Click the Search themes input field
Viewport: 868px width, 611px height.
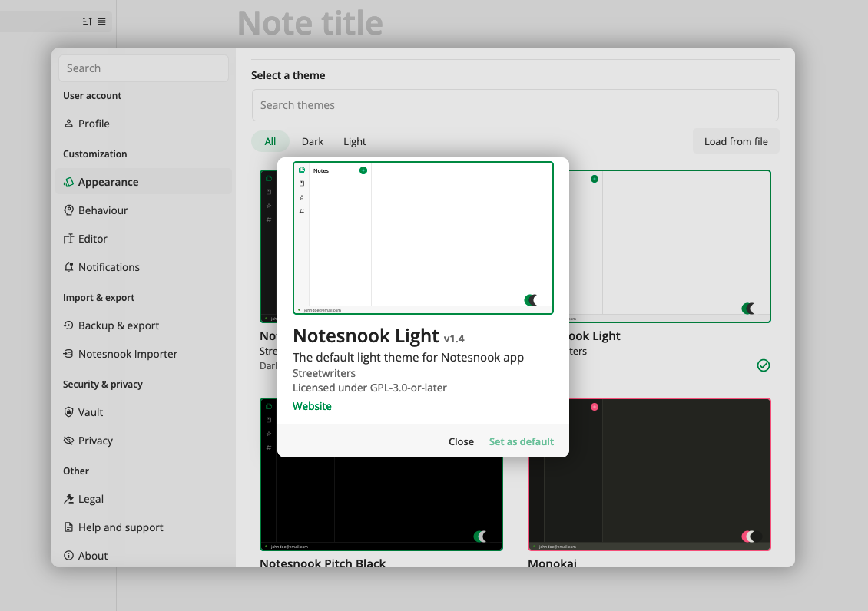click(515, 105)
